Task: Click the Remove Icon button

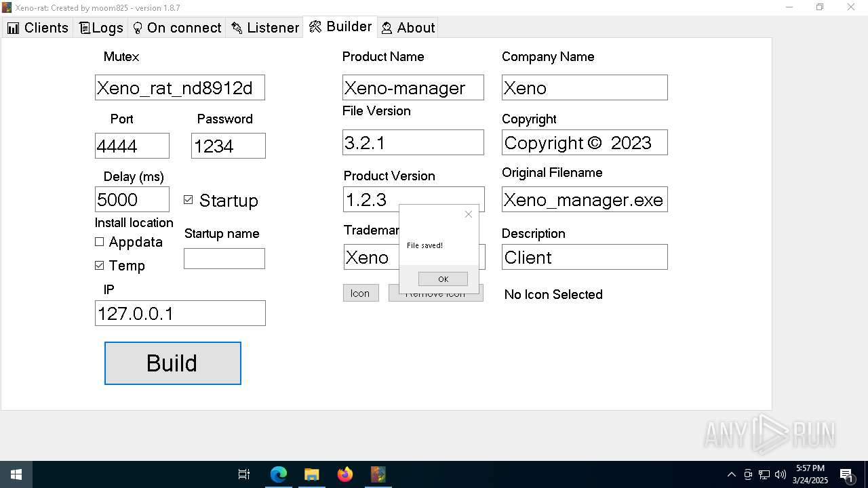Action: (436, 297)
